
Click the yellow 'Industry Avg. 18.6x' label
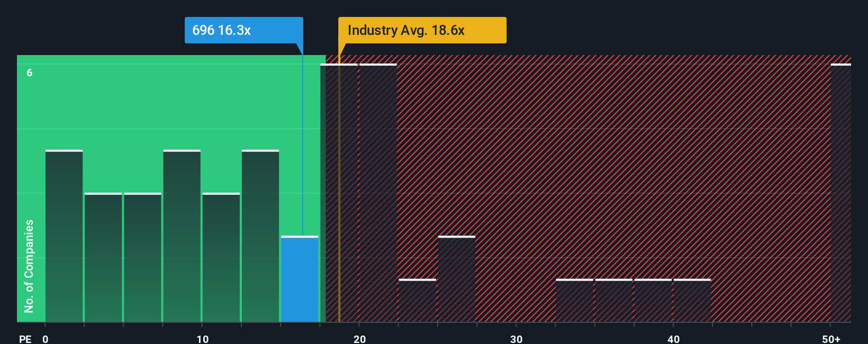point(422,30)
